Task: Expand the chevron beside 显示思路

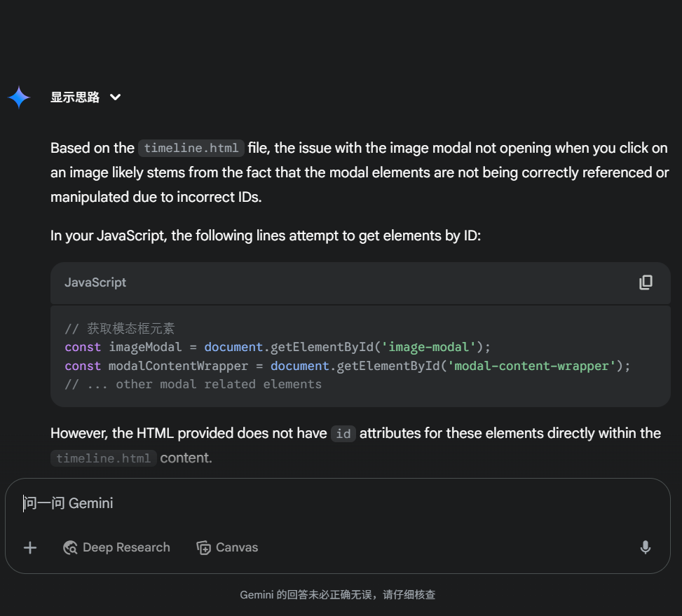Action: 116,97
